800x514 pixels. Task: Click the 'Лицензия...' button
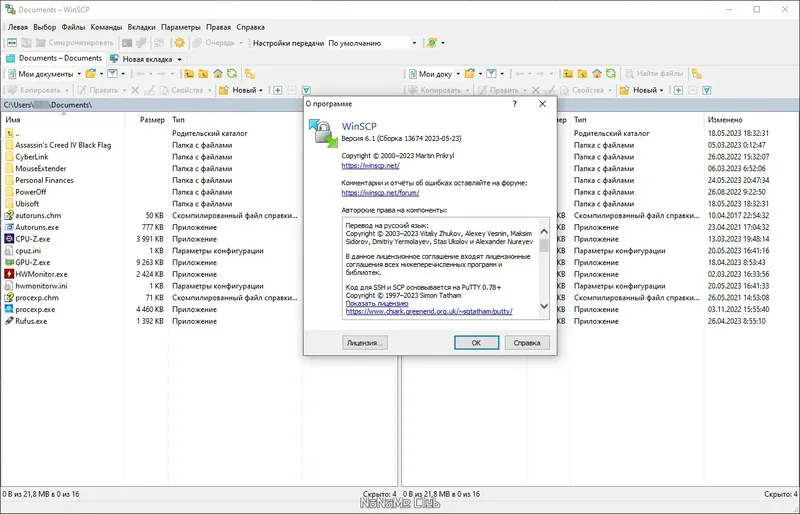click(x=365, y=342)
